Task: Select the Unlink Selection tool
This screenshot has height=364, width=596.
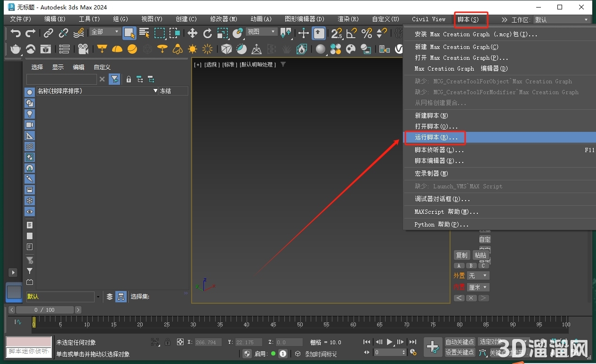Action: (x=63, y=33)
